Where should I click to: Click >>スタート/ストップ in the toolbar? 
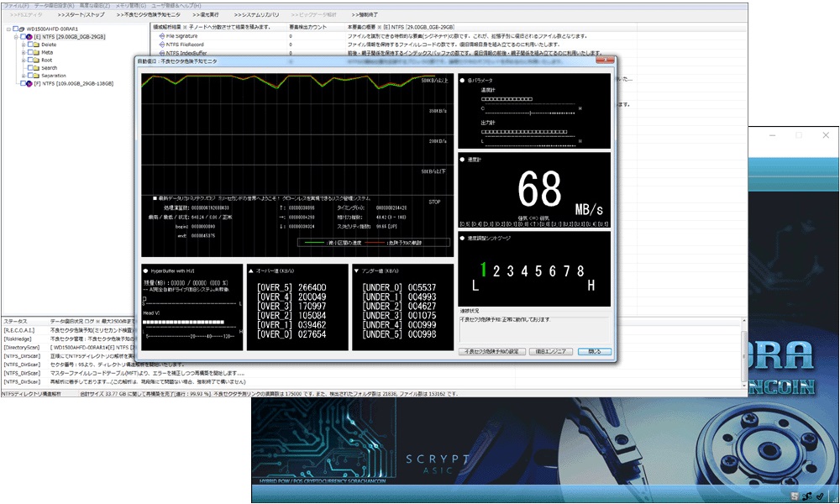tap(81, 15)
